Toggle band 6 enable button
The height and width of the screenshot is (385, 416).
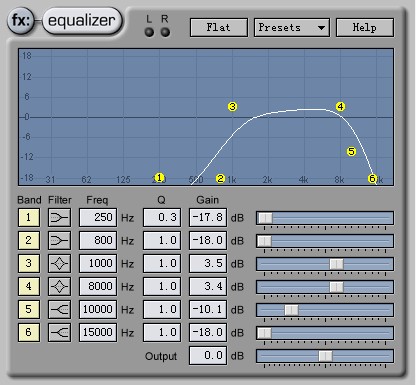[x=29, y=333]
